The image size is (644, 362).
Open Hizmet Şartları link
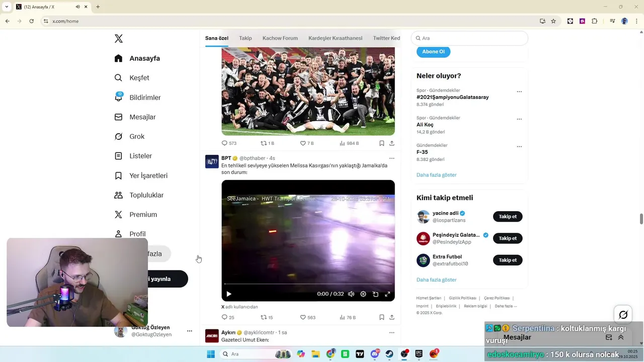[429, 298]
